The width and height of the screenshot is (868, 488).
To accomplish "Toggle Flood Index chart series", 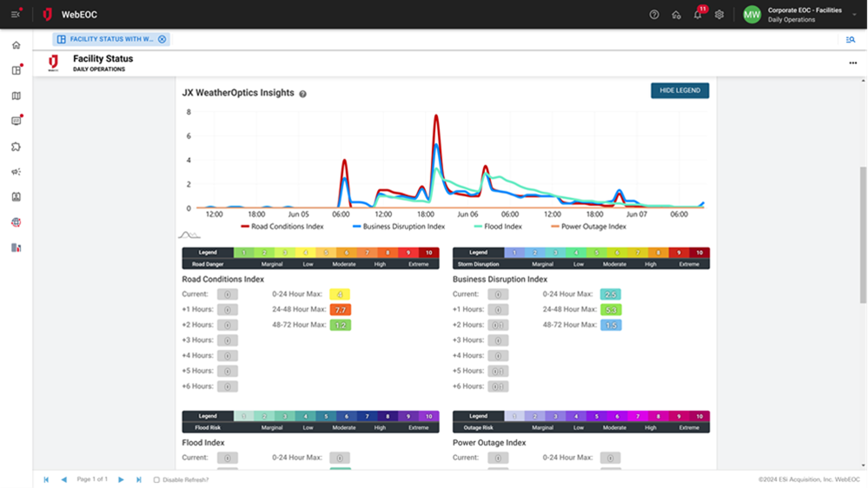I will click(x=498, y=227).
